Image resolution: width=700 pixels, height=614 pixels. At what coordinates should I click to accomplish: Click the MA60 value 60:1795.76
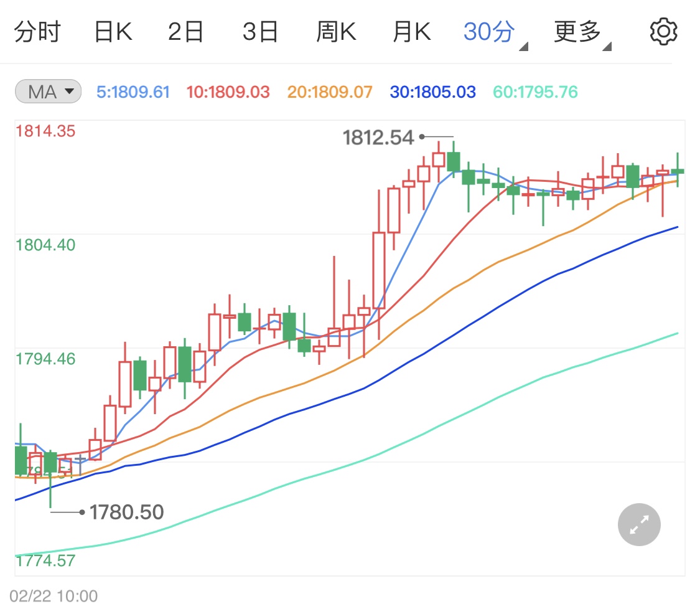(535, 92)
